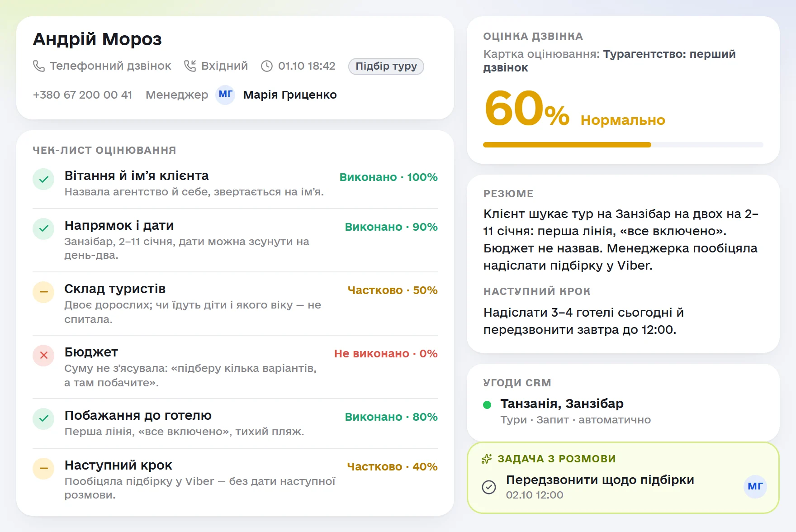796x532 pixels.
Task: Click the Виконано · 90% score
Action: (x=391, y=227)
